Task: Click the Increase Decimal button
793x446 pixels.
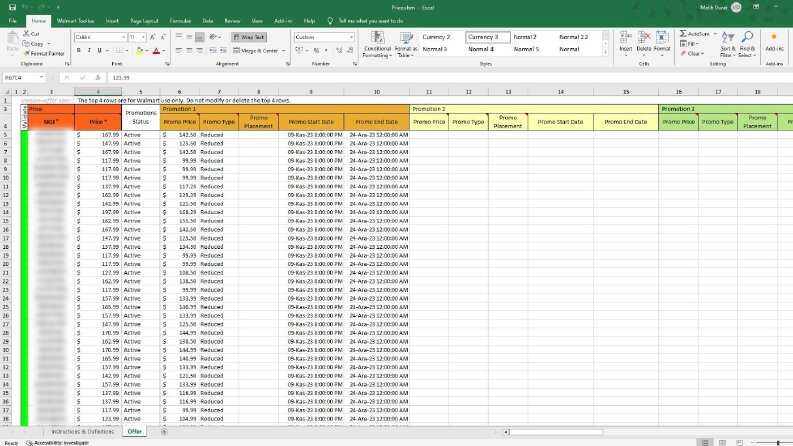Action: tap(339, 51)
